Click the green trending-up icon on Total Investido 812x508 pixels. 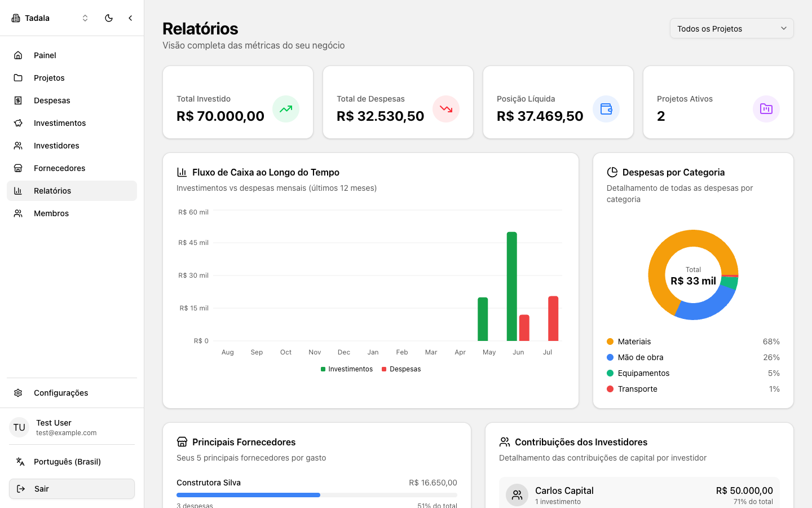286,109
